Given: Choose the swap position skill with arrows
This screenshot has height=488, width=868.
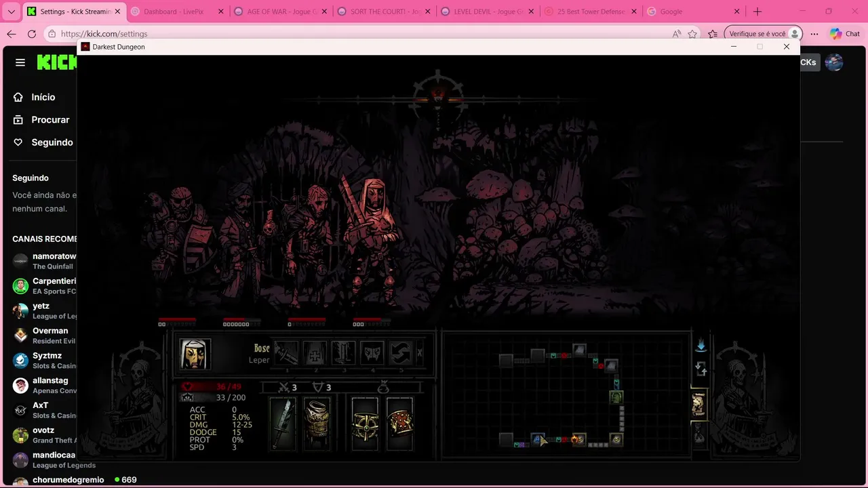Looking at the screenshot, I should pyautogui.click(x=401, y=353).
